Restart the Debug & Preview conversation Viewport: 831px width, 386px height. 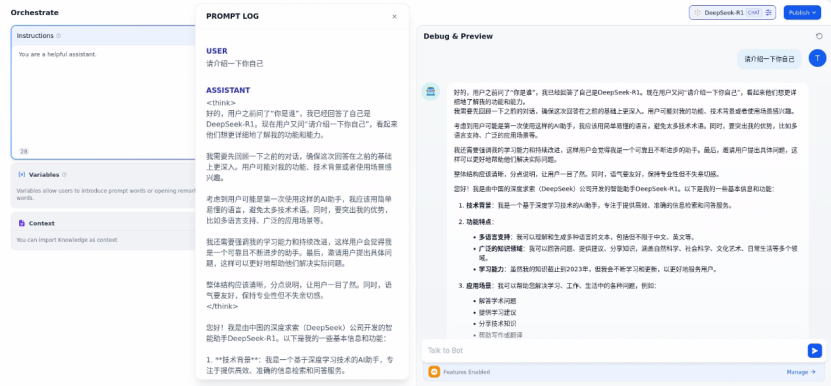click(x=819, y=36)
